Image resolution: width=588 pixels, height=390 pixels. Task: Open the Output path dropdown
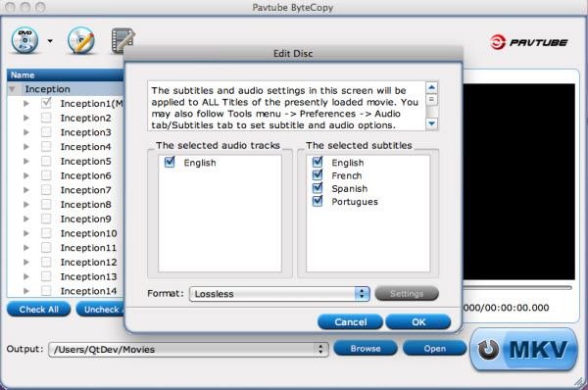coord(188,349)
